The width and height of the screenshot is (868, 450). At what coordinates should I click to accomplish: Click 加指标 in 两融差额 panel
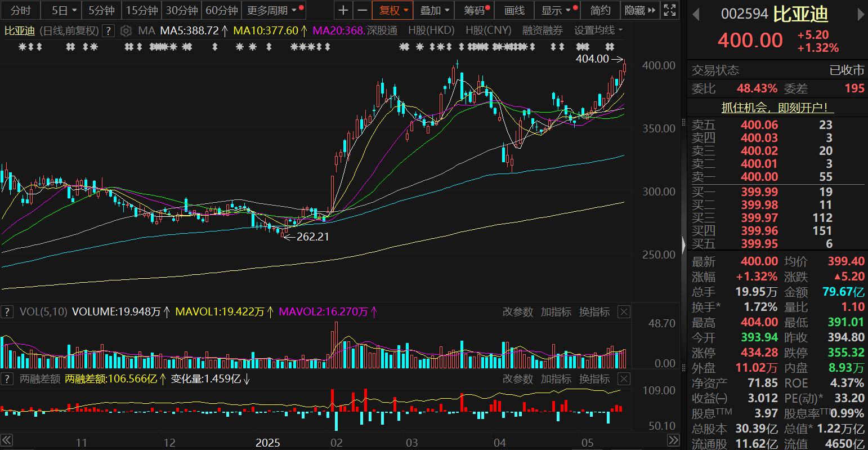click(556, 379)
